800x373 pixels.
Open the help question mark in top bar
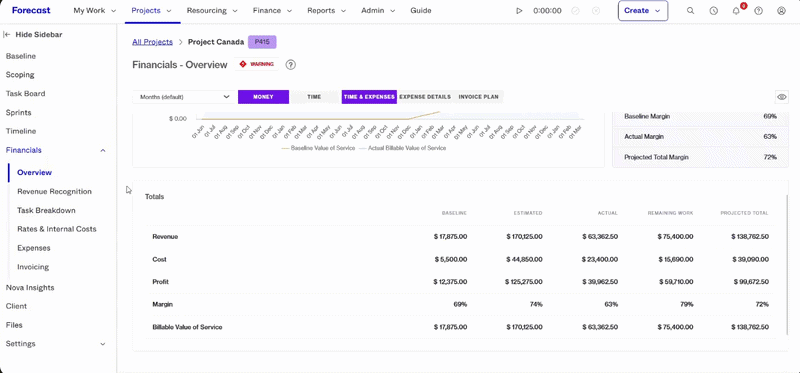tap(759, 11)
